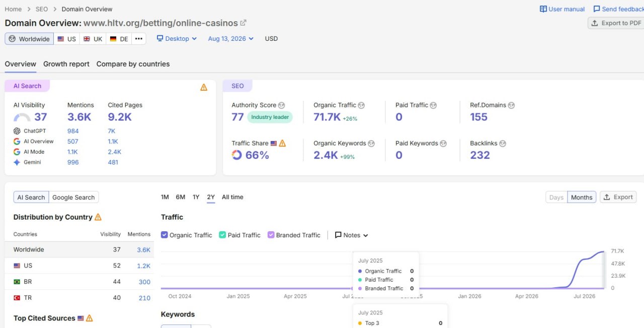
Task: Open the 3.6K Mentions value
Action: (79, 117)
